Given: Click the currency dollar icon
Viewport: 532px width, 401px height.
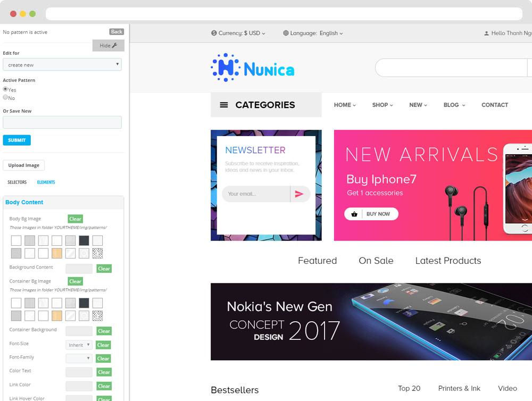Looking at the screenshot, I should [214, 34].
